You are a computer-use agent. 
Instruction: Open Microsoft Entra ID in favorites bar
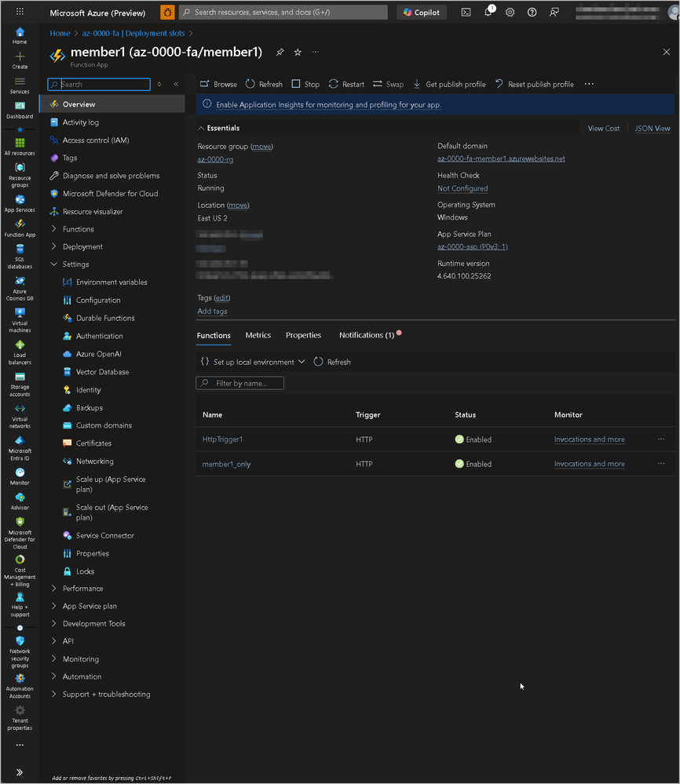[x=20, y=448]
